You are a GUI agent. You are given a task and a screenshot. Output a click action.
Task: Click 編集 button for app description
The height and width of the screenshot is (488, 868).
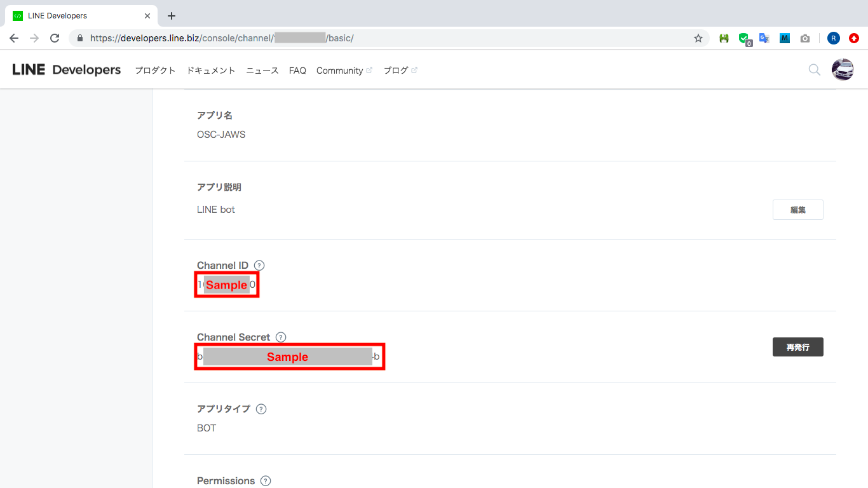[797, 210]
